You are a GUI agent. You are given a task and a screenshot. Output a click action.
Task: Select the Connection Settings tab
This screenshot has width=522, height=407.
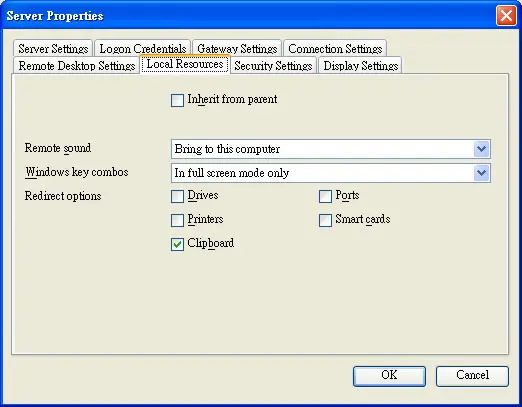click(335, 49)
